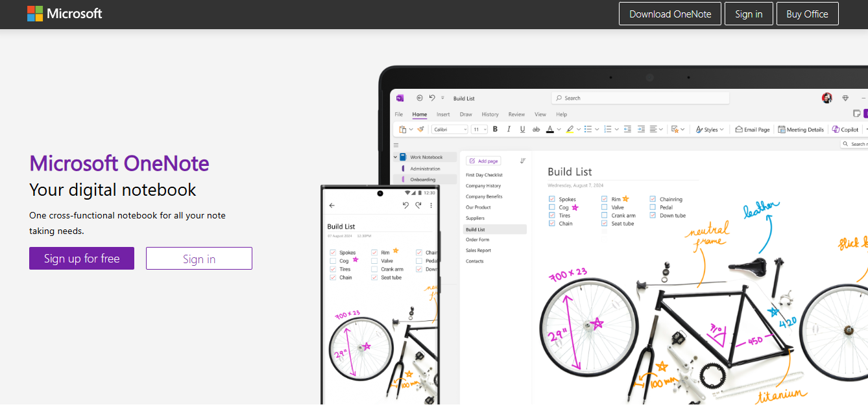868x409 pixels.
Task: Select the Format Painter brush icon
Action: pyautogui.click(x=420, y=129)
